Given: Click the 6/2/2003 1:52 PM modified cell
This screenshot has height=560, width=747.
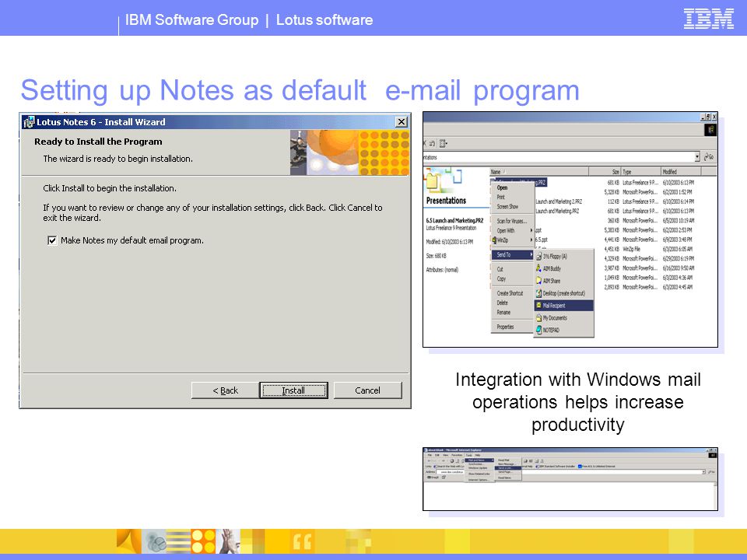Looking at the screenshot, I should [678, 192].
